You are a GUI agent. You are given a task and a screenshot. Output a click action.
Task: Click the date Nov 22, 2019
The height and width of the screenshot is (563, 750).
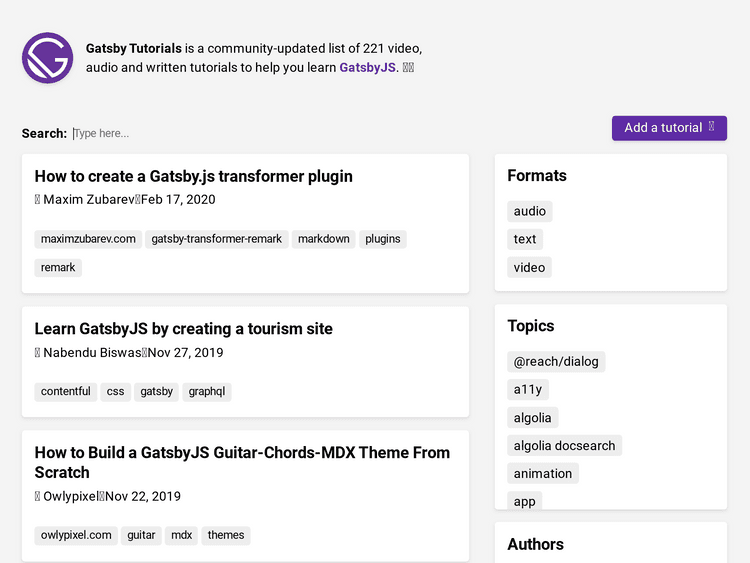(143, 496)
